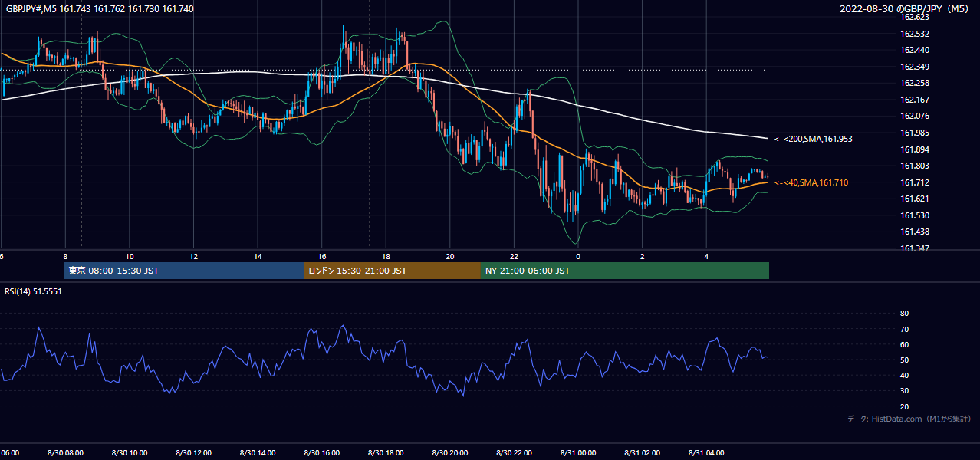Click the 8/31 04:00 time axis label
This screenshot has height=460, width=980.
[x=705, y=453]
